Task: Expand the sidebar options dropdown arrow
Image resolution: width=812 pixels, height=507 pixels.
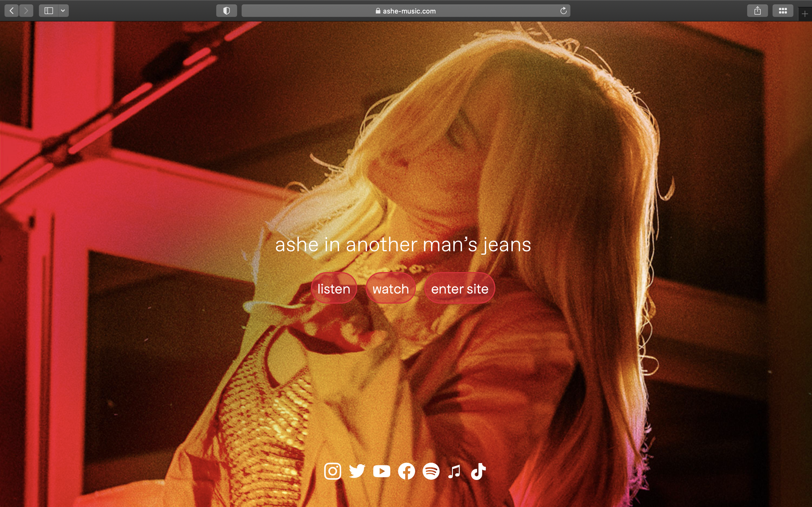Action: click(x=63, y=11)
